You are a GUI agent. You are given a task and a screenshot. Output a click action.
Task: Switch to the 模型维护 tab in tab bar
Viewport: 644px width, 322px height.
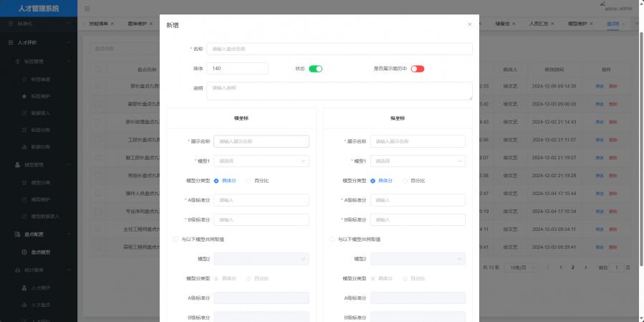(577, 24)
